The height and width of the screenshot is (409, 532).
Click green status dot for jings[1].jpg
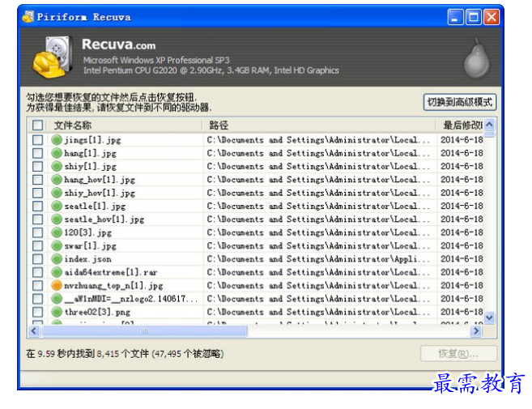(x=57, y=140)
